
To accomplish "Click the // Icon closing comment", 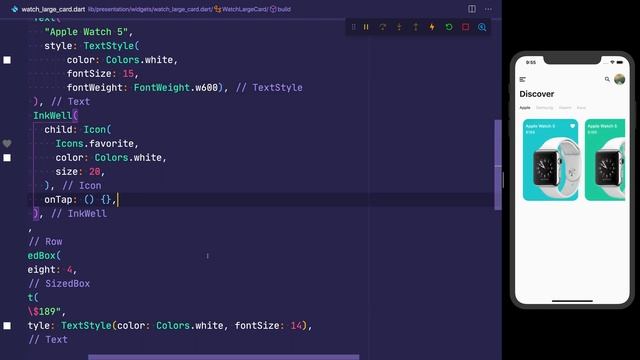I will 82,186.
